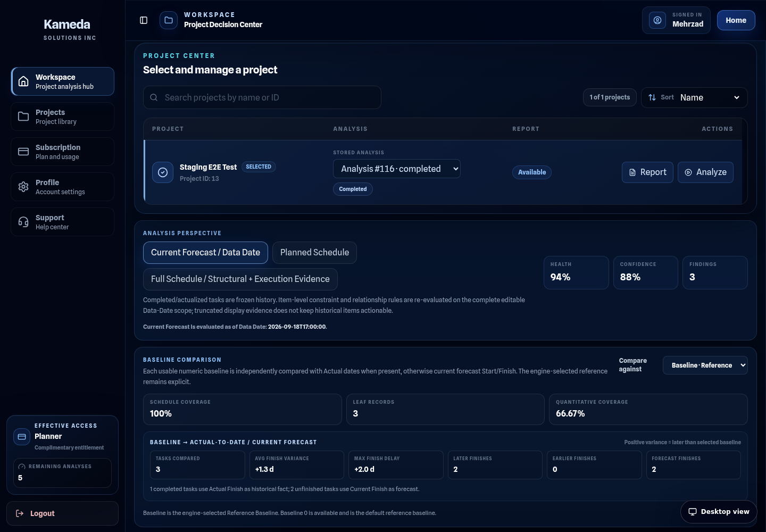766x532 pixels.
Task: Open the Report for Staging E2E Test
Action: (x=647, y=172)
